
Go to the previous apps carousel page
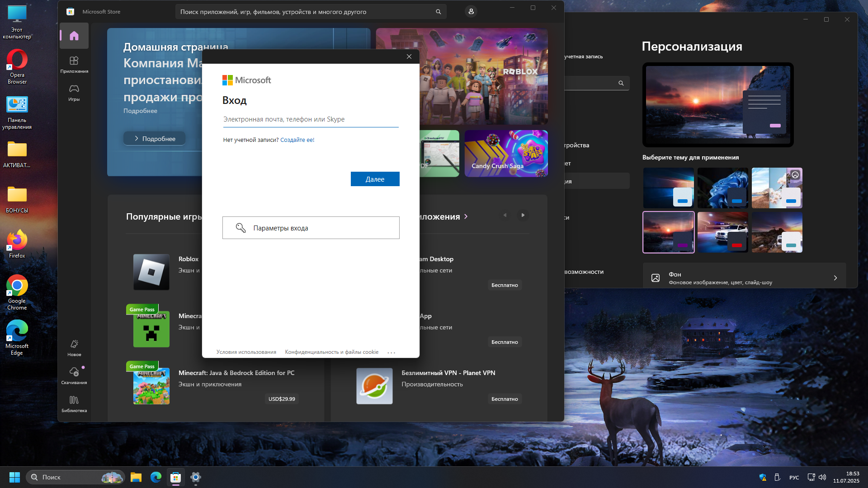click(505, 215)
